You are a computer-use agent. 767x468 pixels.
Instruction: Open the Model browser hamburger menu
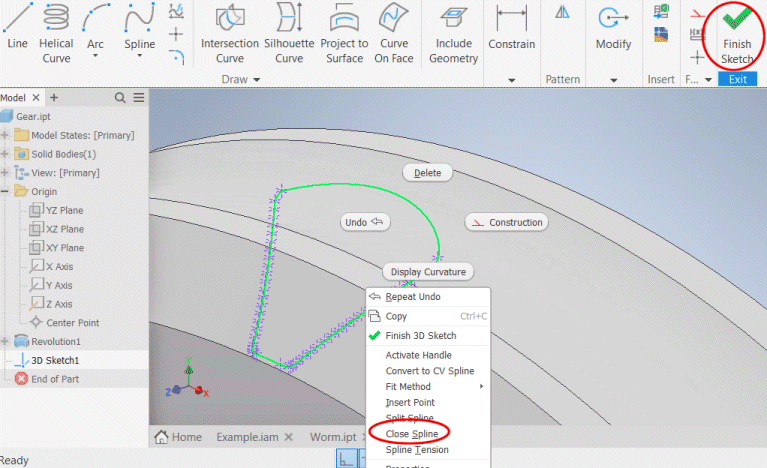pyautogui.click(x=139, y=98)
